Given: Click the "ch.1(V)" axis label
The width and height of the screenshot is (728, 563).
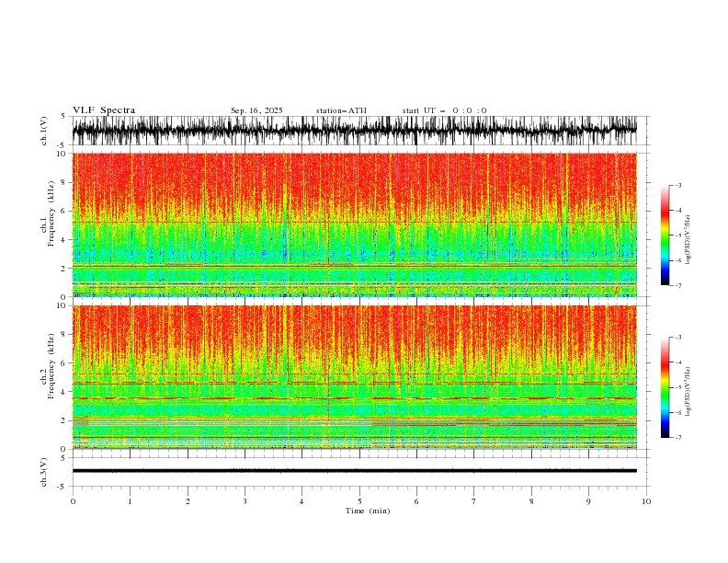Looking at the screenshot, I should [x=44, y=131].
